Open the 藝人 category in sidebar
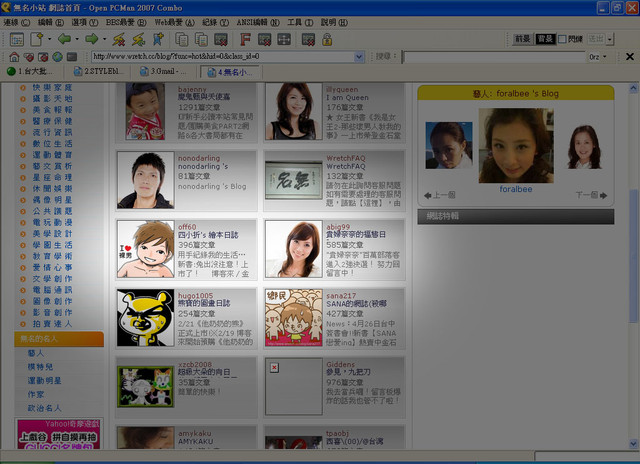 (36, 353)
